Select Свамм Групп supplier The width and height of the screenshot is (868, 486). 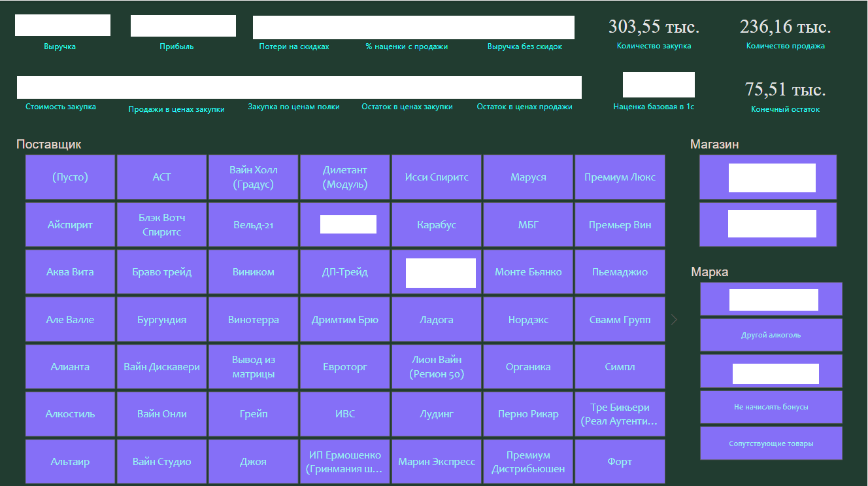tap(620, 319)
